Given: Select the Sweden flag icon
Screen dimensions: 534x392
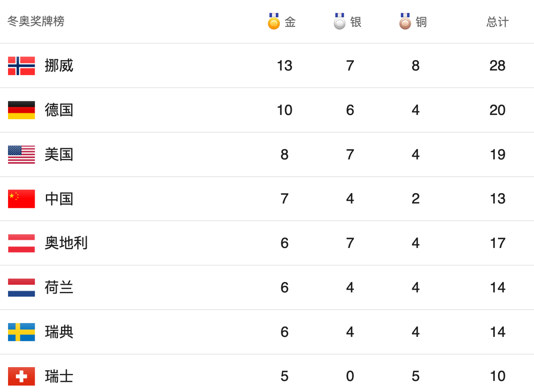Looking at the screenshot, I should tap(21, 332).
